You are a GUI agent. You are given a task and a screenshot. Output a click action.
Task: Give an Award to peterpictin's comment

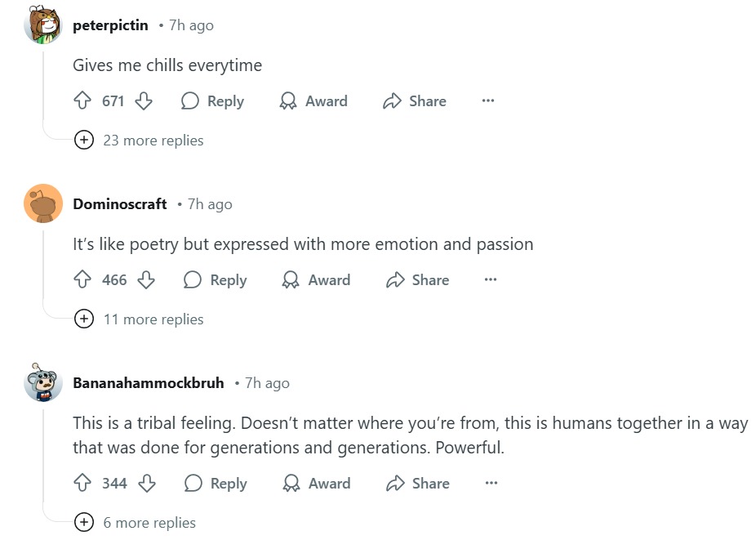314,101
